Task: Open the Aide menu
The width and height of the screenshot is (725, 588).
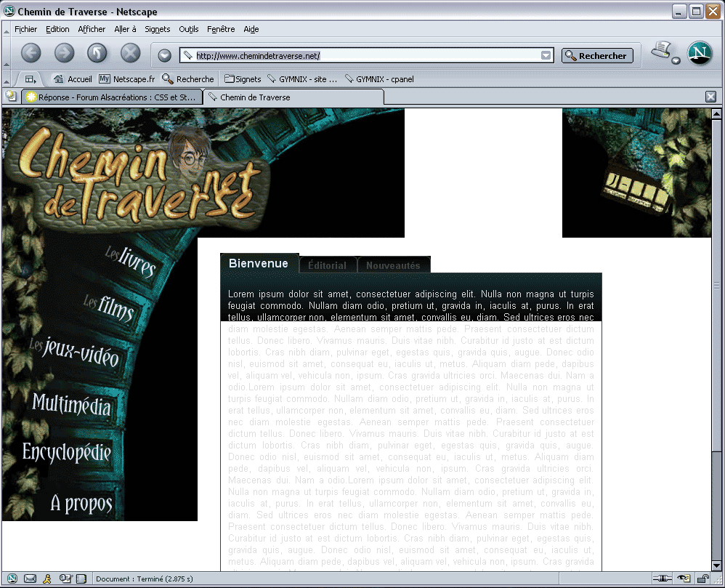Action: click(251, 29)
